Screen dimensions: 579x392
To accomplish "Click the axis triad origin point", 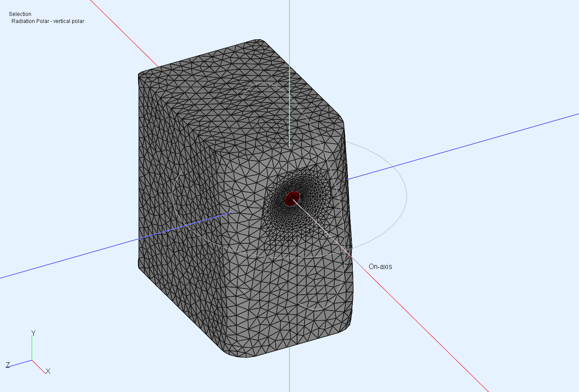I will [32, 360].
